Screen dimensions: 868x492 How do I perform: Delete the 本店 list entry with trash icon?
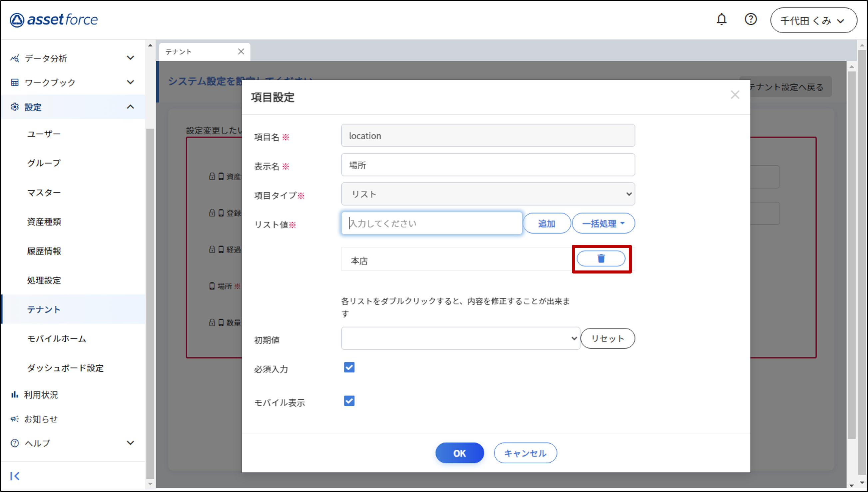point(601,258)
